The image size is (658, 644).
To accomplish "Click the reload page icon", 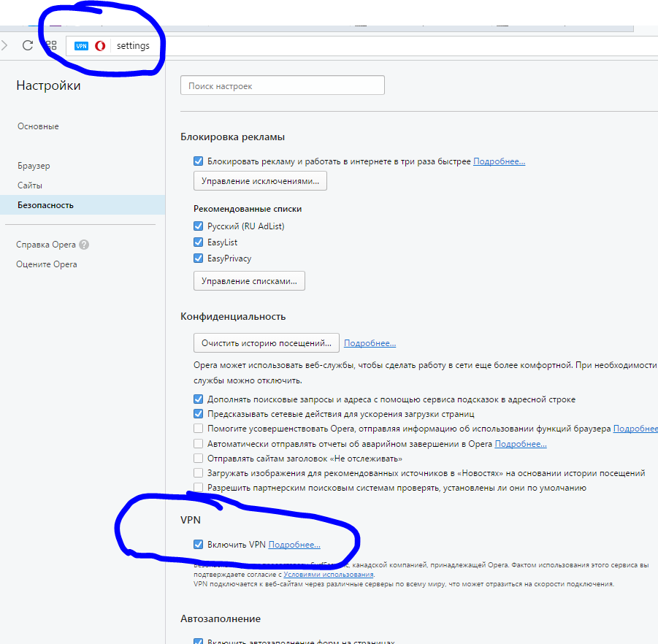I will tap(28, 45).
